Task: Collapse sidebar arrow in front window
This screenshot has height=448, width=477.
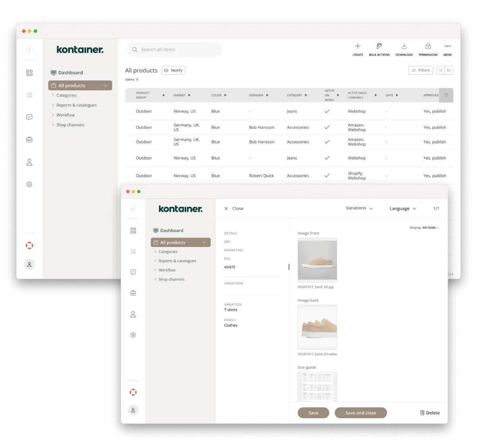Action: (133, 209)
